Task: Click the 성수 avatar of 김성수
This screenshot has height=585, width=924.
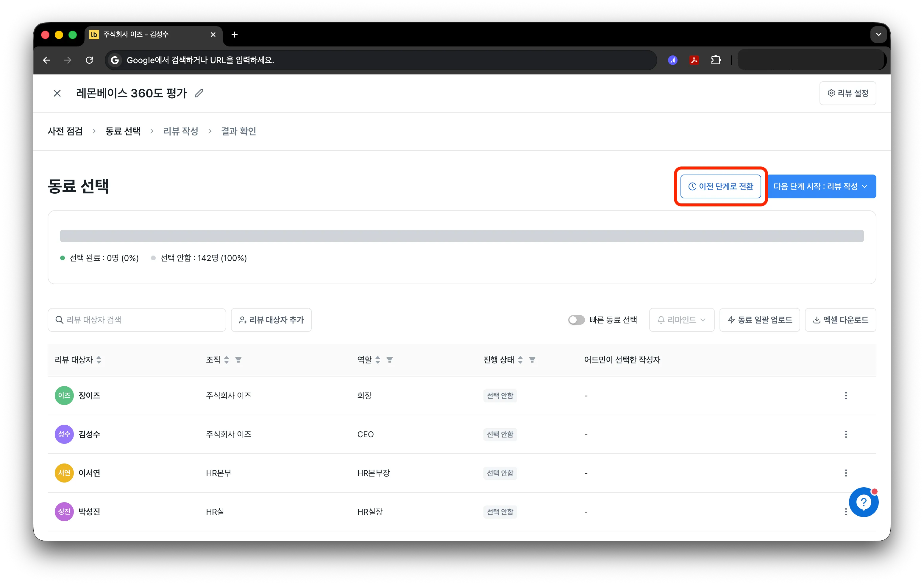Action: 64,435
